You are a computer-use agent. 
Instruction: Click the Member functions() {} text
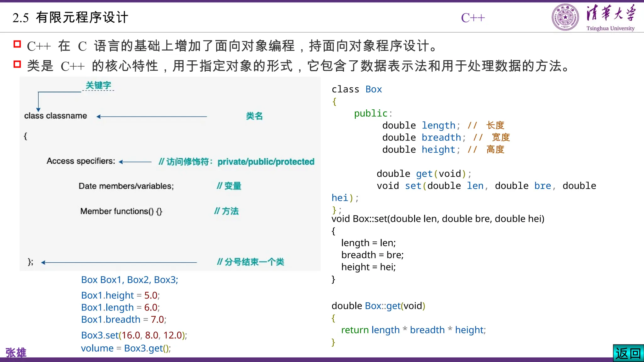click(121, 211)
